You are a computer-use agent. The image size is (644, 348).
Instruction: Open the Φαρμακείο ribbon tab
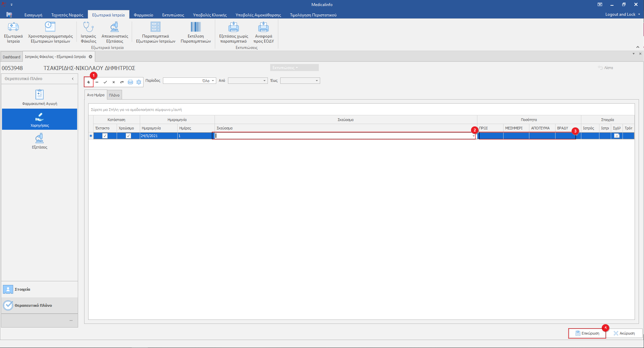(x=143, y=15)
